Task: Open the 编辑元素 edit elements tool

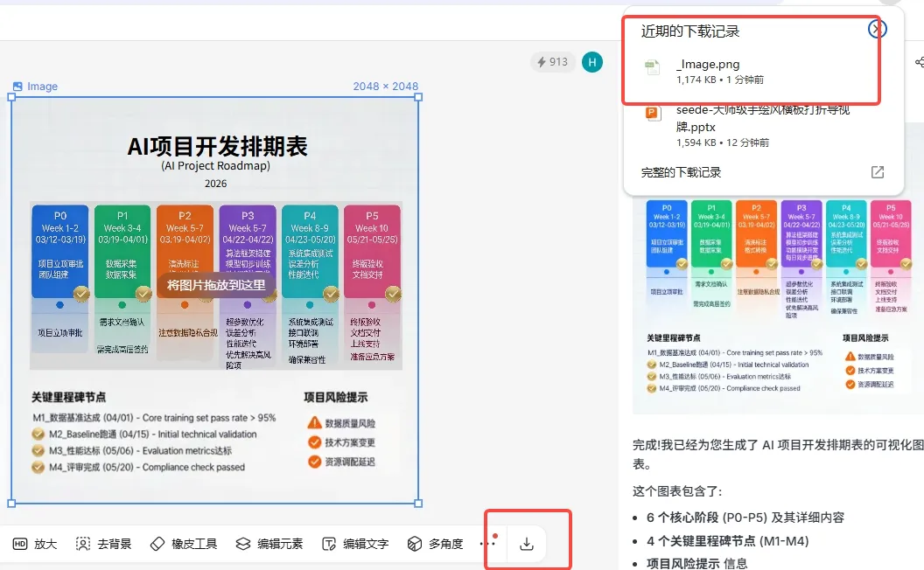Action: pyautogui.click(x=269, y=544)
